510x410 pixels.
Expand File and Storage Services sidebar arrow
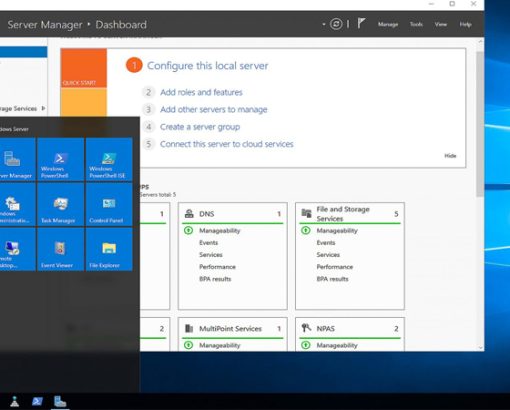43,108
